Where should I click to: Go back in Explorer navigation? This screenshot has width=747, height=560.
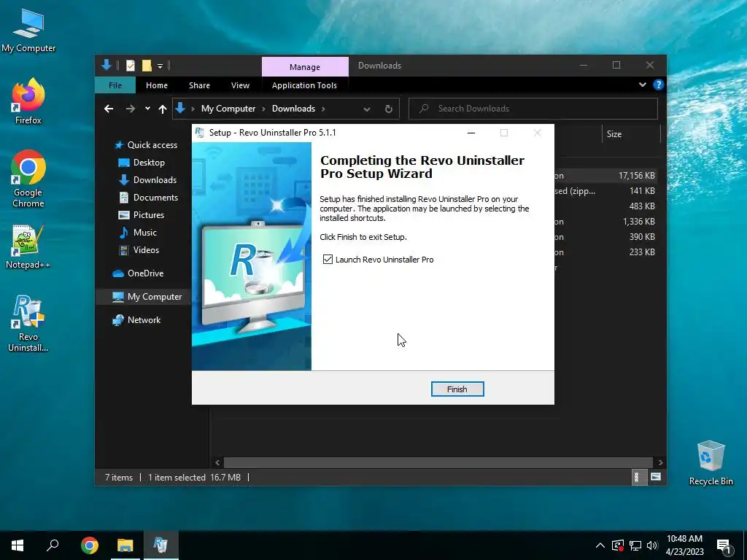point(109,109)
